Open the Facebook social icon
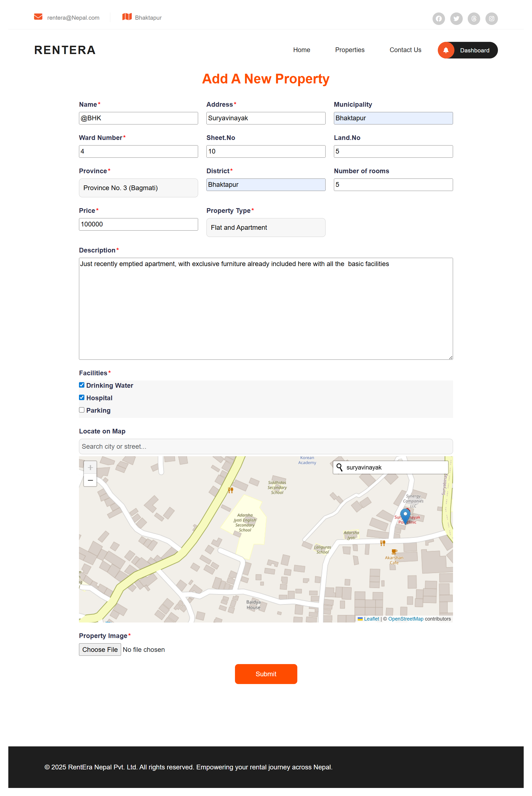 [438, 19]
